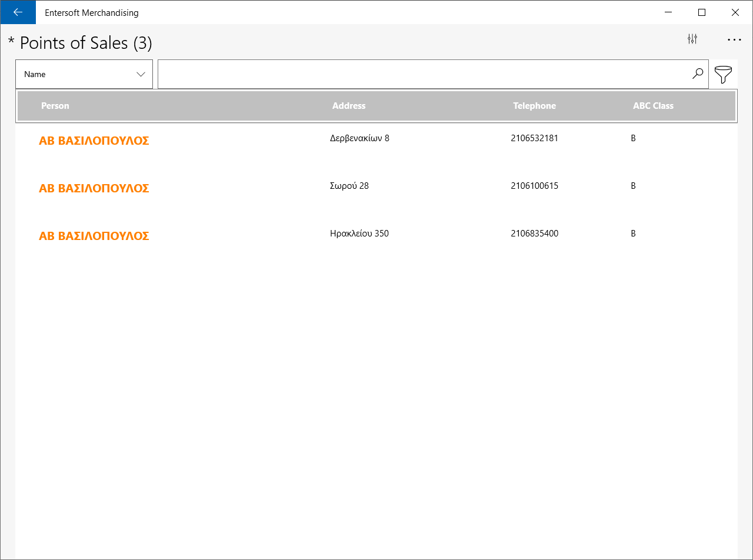The width and height of the screenshot is (753, 560).
Task: Select the address Ηρακλείου 350
Action: [x=359, y=234]
